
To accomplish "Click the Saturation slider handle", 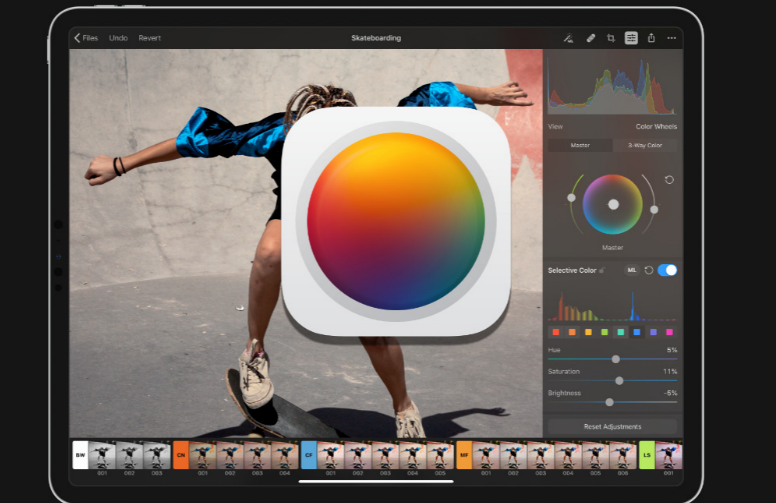I will tap(619, 381).
